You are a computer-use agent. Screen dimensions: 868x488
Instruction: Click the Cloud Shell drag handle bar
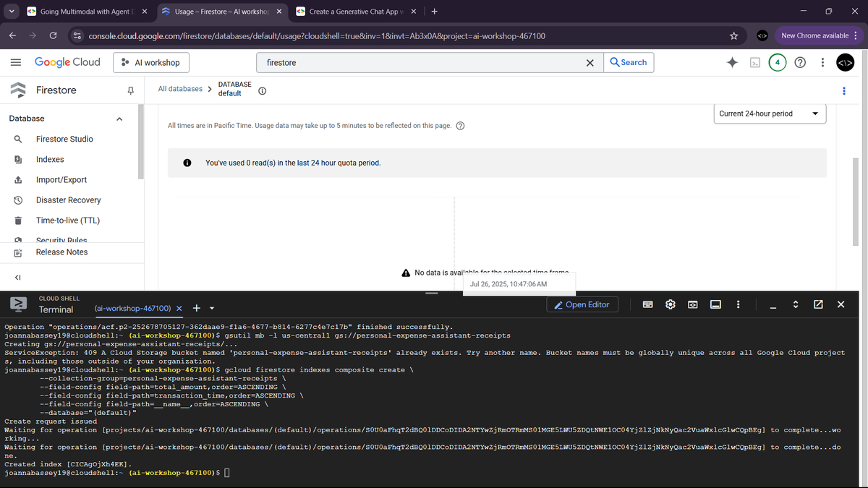pos(432,294)
